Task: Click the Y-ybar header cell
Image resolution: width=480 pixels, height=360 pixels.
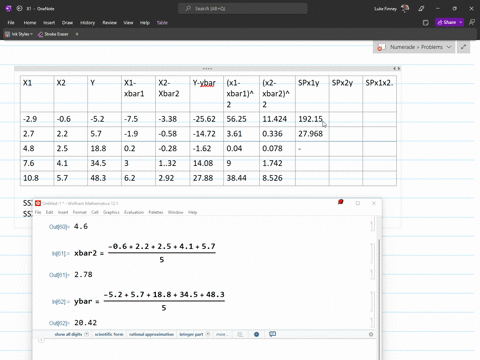Action: tap(207, 94)
